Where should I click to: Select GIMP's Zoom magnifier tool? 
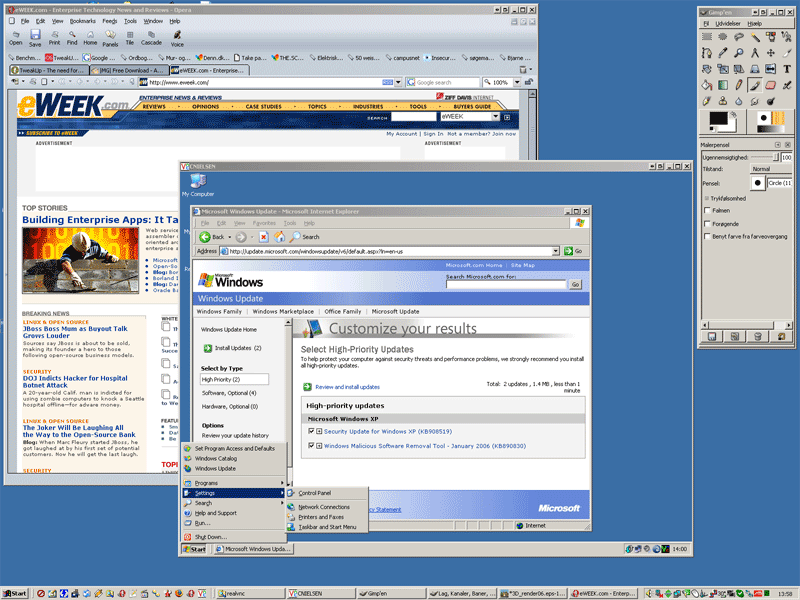click(739, 53)
